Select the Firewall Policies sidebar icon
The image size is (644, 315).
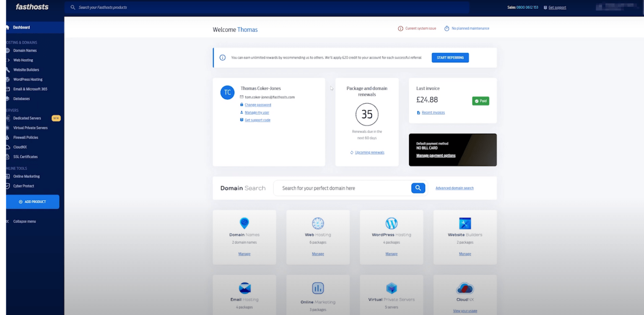point(9,137)
